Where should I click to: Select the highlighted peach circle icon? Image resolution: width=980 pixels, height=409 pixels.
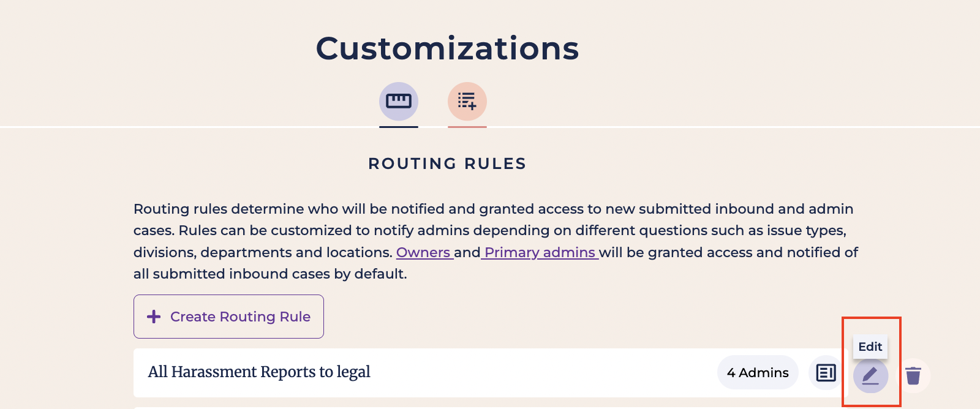(467, 101)
